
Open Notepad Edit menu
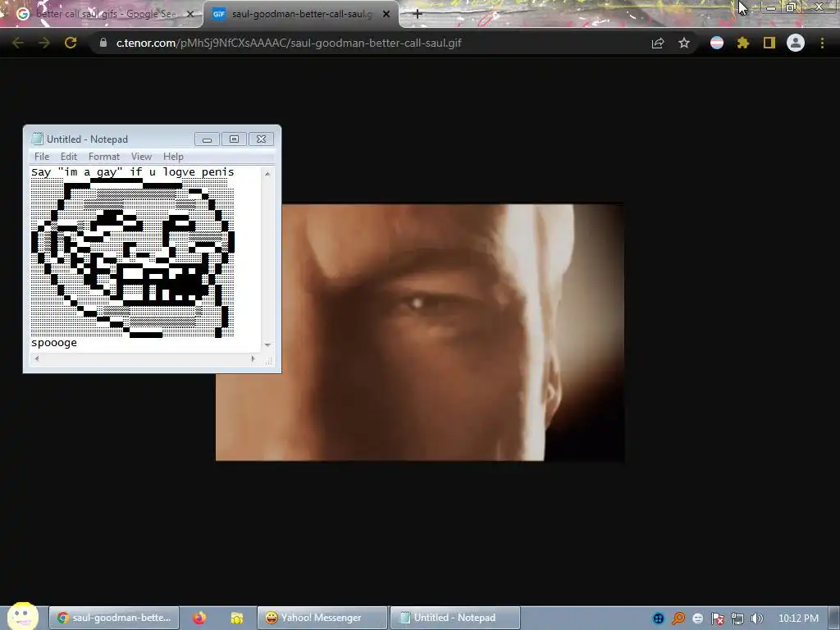(x=69, y=157)
